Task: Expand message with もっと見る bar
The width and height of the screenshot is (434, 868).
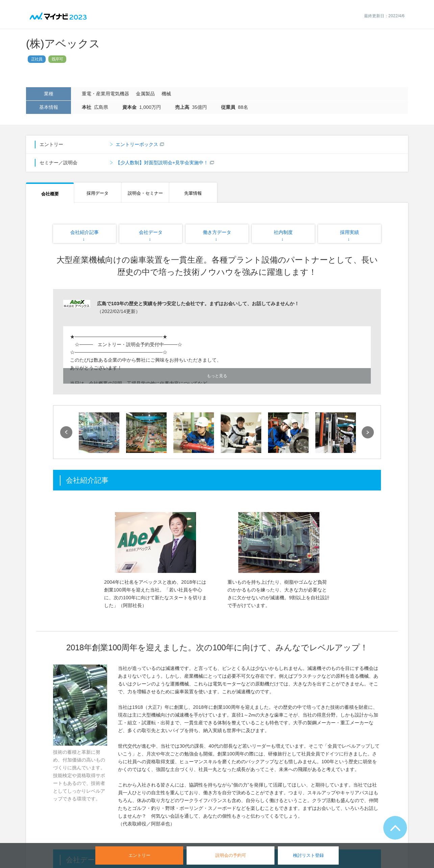Action: 217,376
